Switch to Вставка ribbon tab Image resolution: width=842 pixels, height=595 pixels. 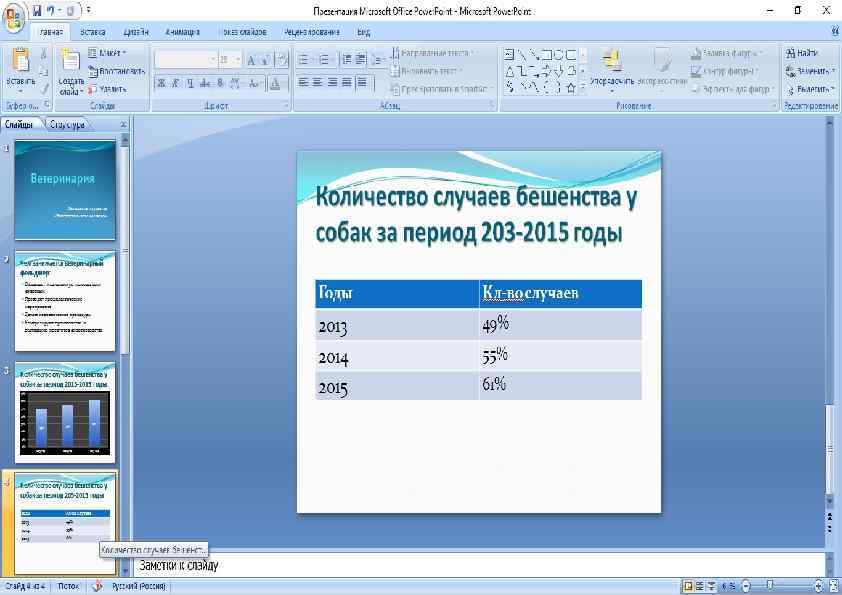pyautogui.click(x=92, y=32)
